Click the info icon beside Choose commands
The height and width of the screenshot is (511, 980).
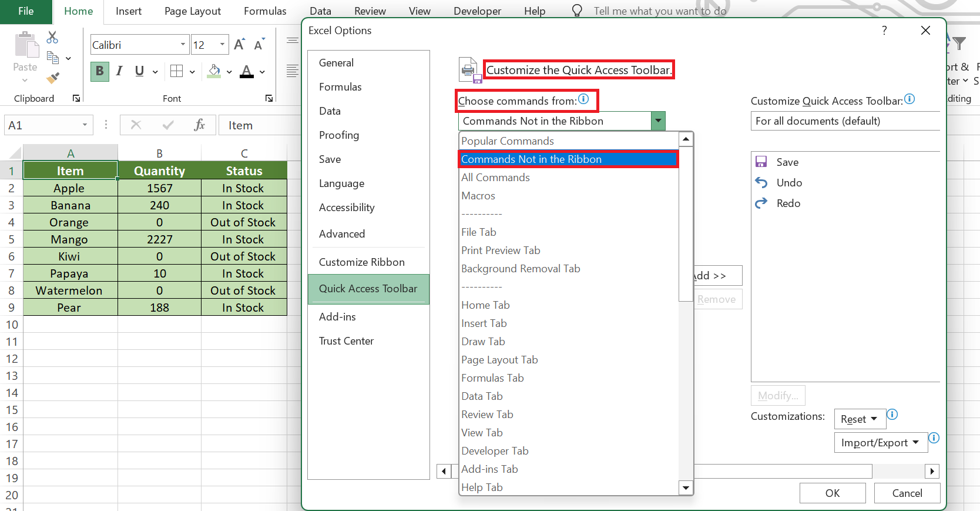pyautogui.click(x=583, y=99)
